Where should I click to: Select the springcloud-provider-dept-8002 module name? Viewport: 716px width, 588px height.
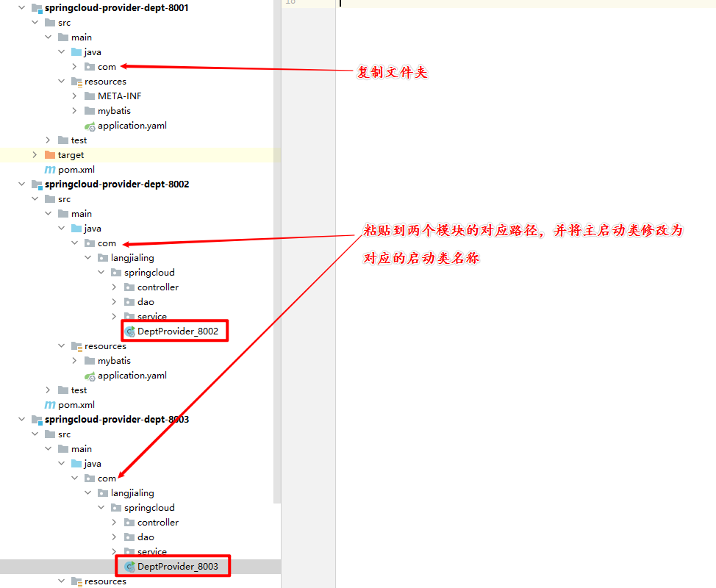(x=117, y=184)
